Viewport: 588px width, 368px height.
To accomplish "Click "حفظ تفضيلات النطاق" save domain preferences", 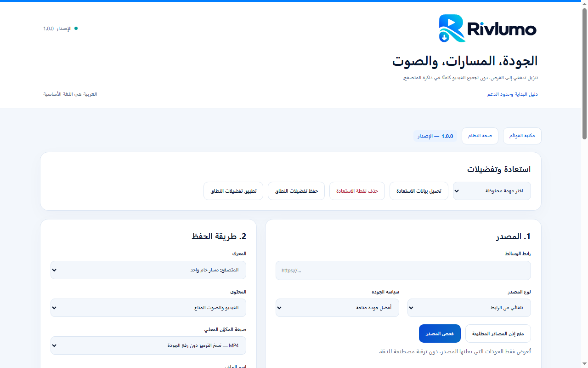I will click(296, 191).
